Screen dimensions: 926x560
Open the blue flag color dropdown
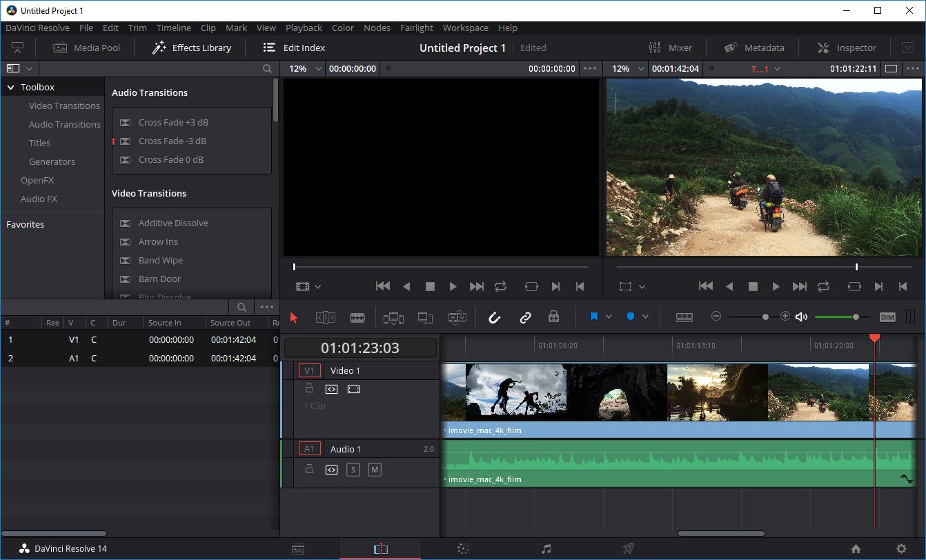pyautogui.click(x=609, y=317)
